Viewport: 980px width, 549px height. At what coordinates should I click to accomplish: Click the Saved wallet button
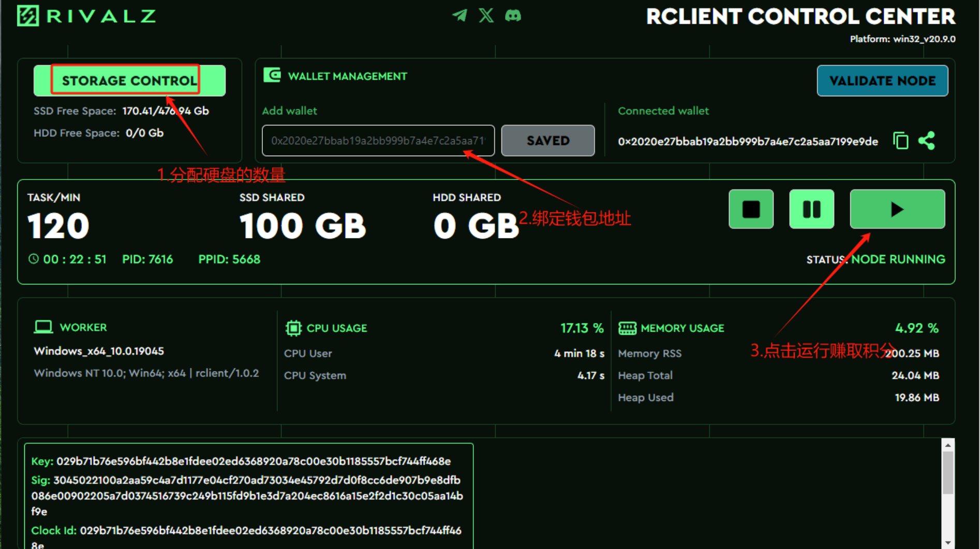(547, 140)
